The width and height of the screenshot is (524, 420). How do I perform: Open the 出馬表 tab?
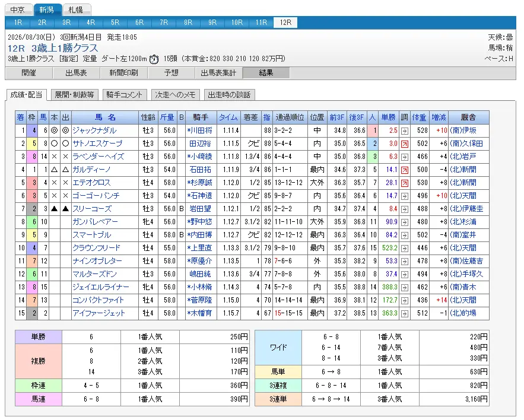tap(76, 73)
